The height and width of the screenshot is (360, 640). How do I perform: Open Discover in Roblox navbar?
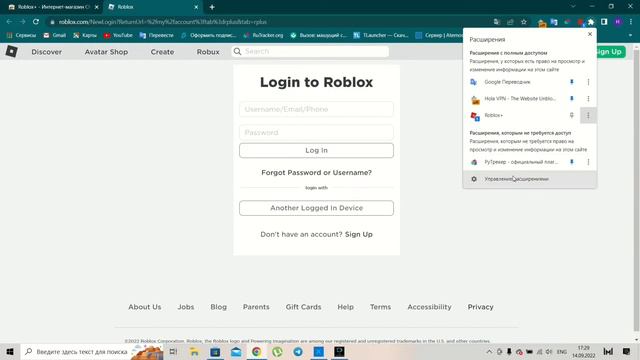click(47, 52)
